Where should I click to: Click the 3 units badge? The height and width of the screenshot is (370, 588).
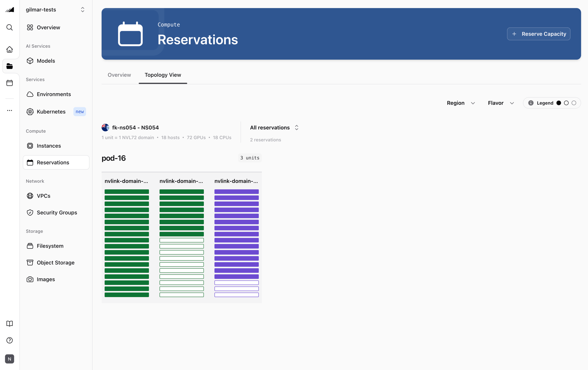tap(250, 158)
